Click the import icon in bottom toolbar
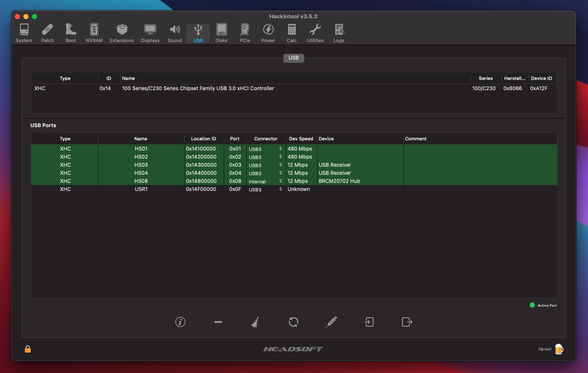 [x=369, y=322]
